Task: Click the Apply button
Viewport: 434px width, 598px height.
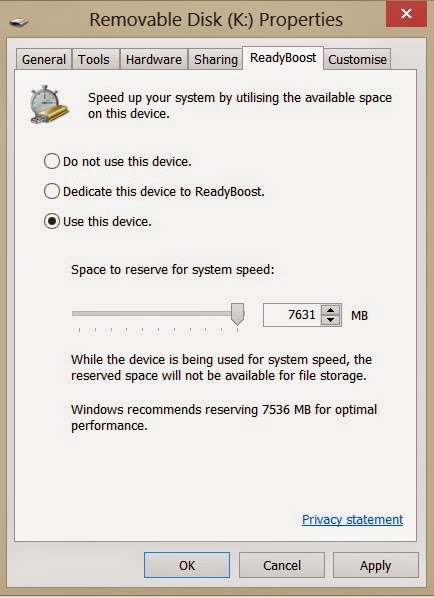Action: point(376,565)
